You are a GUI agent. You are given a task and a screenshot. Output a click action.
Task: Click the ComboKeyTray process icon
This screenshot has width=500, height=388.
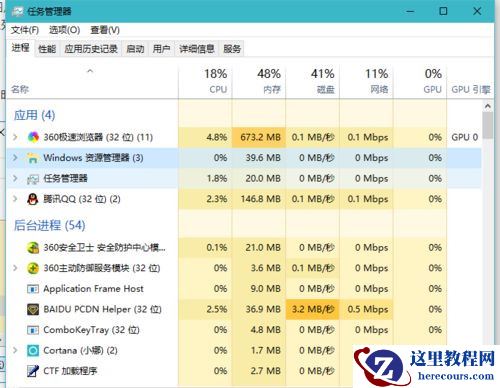click(x=33, y=330)
